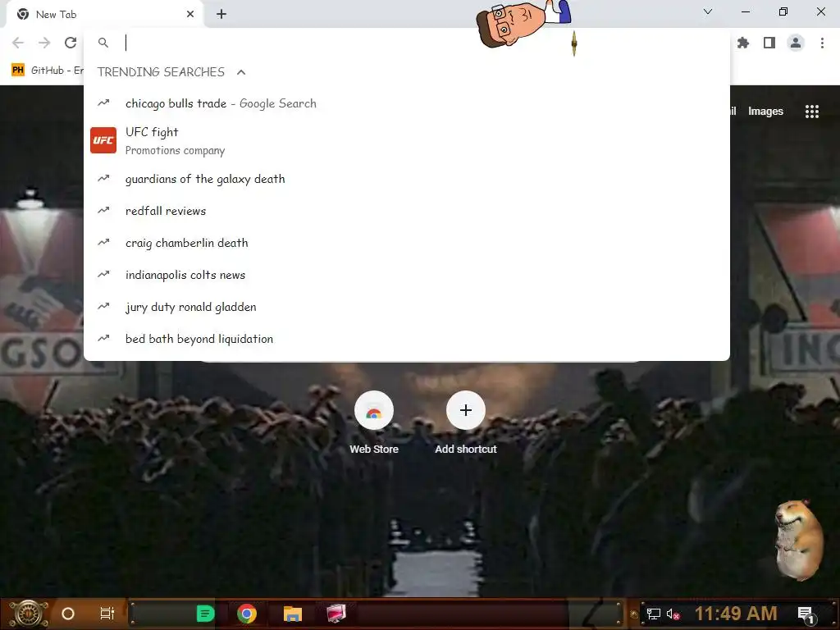Choose guardians of the galaxy death suggestion
The height and width of the screenshot is (630, 840).
coord(407,179)
